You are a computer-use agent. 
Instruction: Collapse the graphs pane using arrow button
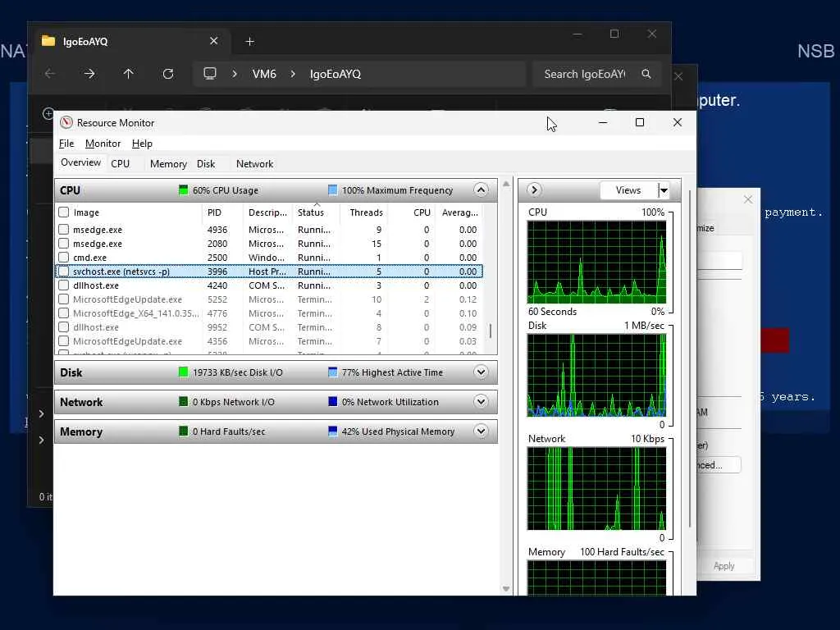[x=534, y=190]
